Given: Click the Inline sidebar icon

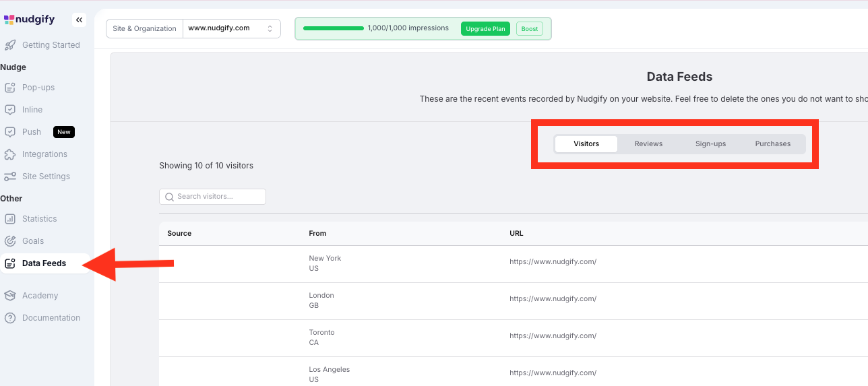Looking at the screenshot, I should (x=10, y=110).
